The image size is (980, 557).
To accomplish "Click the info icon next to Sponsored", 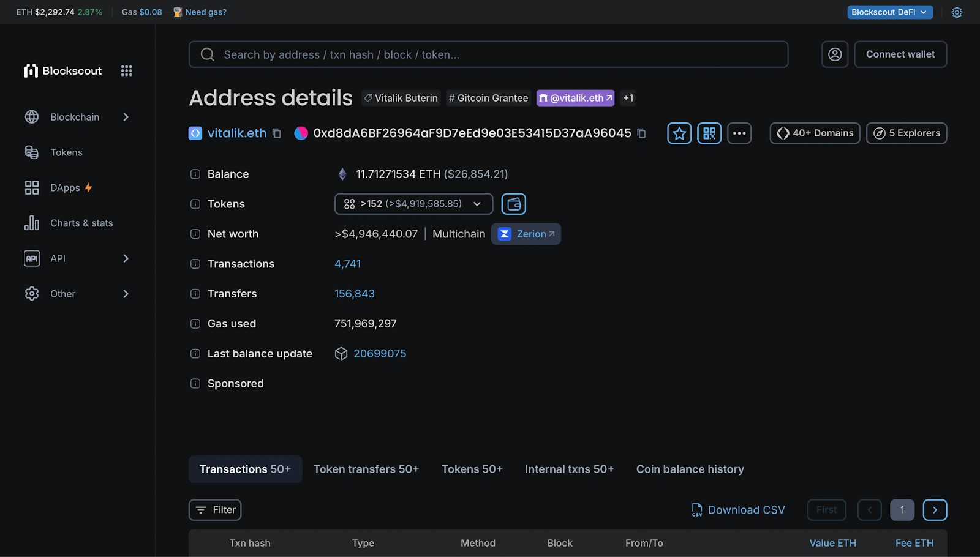I will 195,384.
